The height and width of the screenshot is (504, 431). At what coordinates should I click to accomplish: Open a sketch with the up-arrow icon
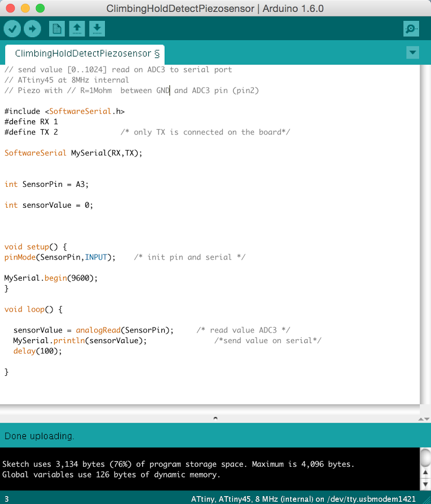(x=77, y=29)
